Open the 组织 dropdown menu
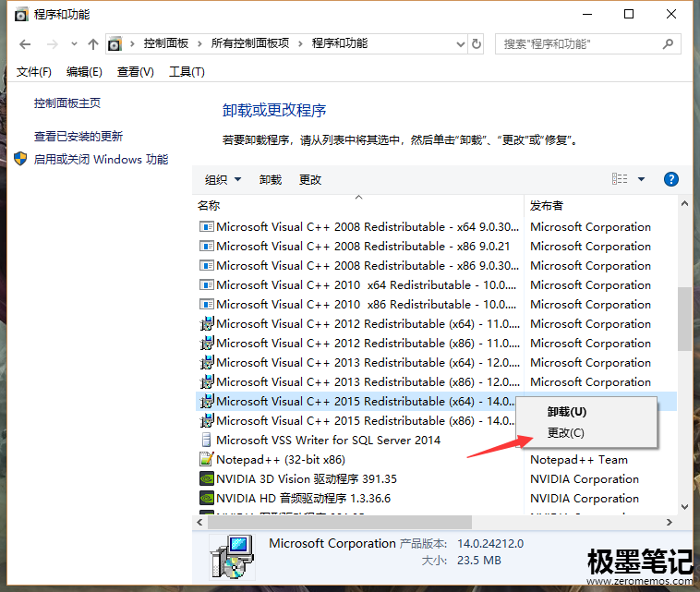The image size is (700, 592). [x=223, y=179]
